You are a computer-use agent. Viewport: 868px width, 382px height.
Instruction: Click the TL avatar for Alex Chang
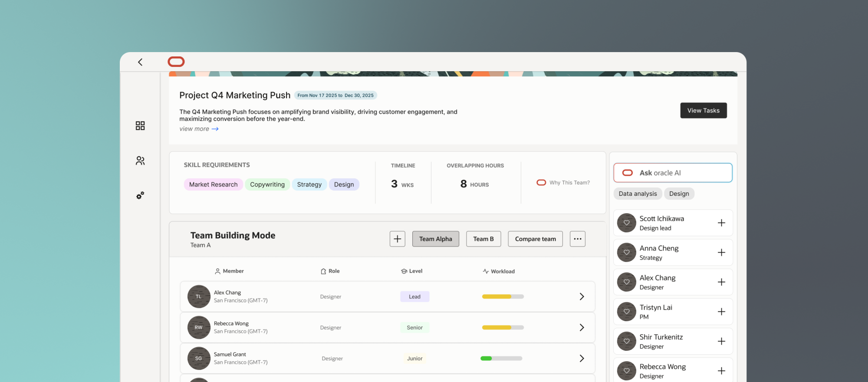[x=199, y=296]
